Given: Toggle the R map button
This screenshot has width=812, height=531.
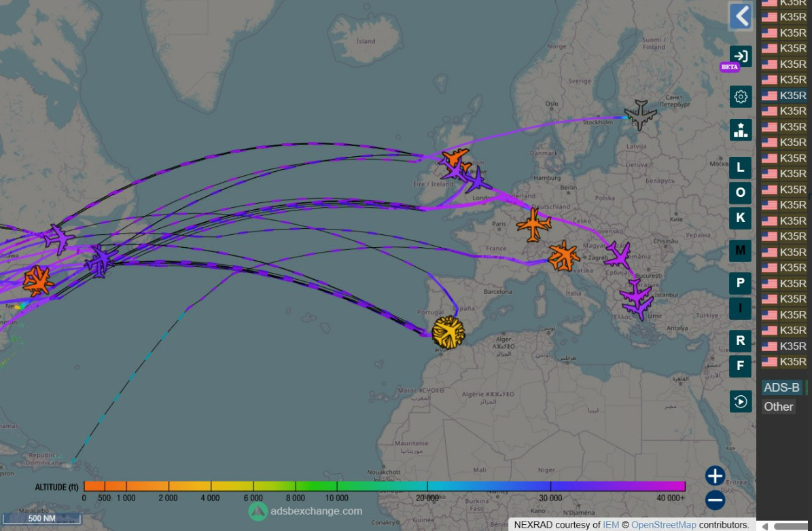Looking at the screenshot, I should pyautogui.click(x=741, y=341).
